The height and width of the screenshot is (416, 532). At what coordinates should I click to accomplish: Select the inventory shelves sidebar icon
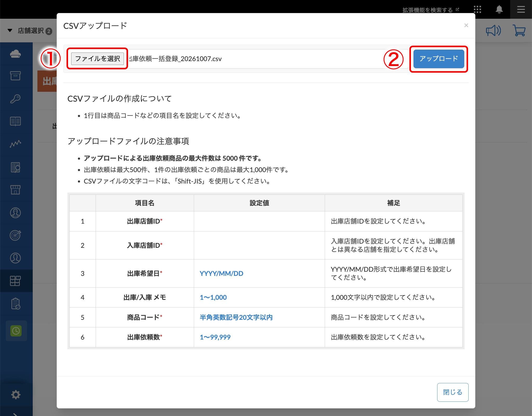[x=15, y=281]
